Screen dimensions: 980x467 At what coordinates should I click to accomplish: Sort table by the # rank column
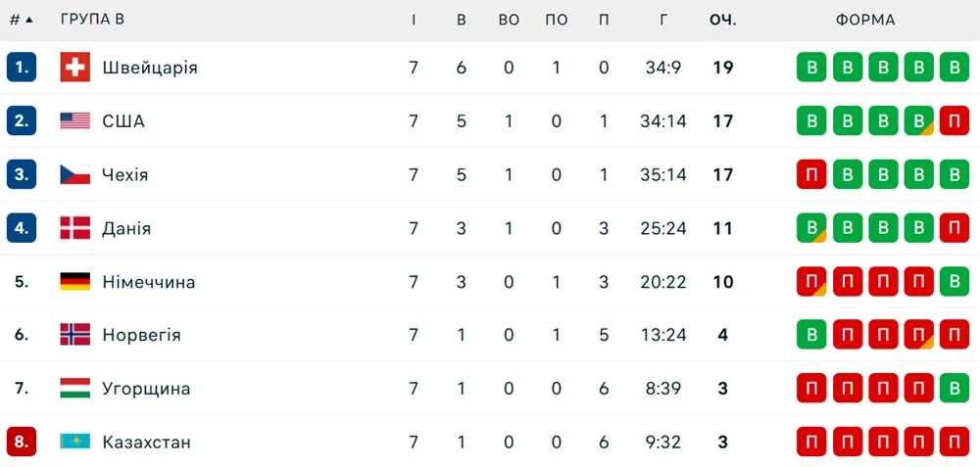(x=21, y=20)
